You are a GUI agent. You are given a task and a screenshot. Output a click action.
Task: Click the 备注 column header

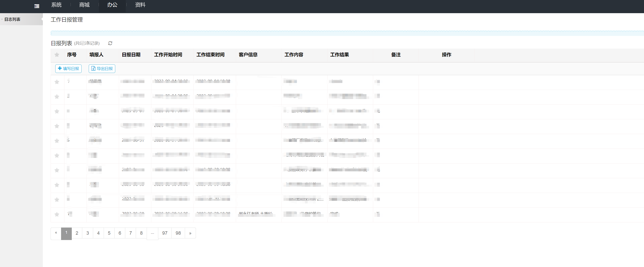pyautogui.click(x=396, y=55)
